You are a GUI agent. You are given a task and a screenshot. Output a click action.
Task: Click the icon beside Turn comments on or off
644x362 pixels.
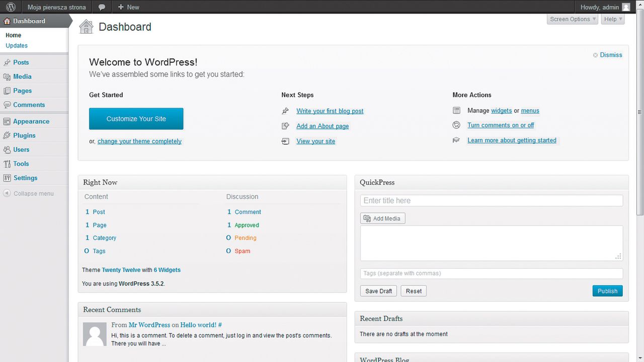coord(457,125)
